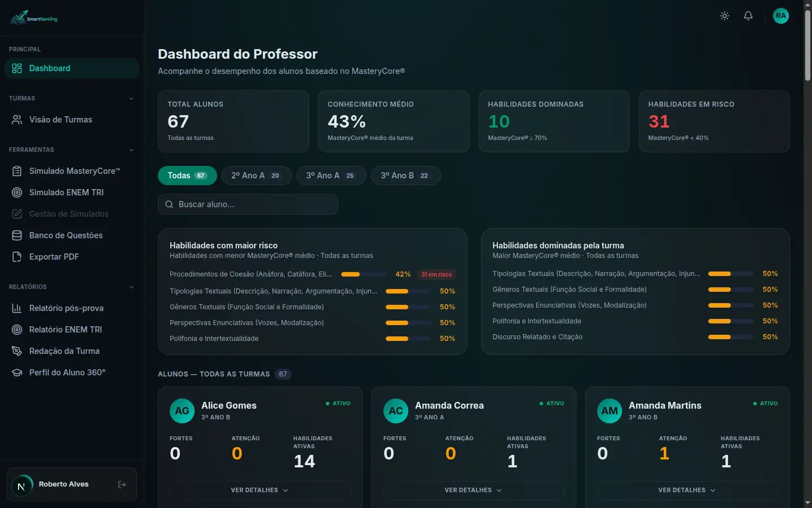
Task: Click the AC avatar of Amanda Correa
Action: (x=396, y=411)
